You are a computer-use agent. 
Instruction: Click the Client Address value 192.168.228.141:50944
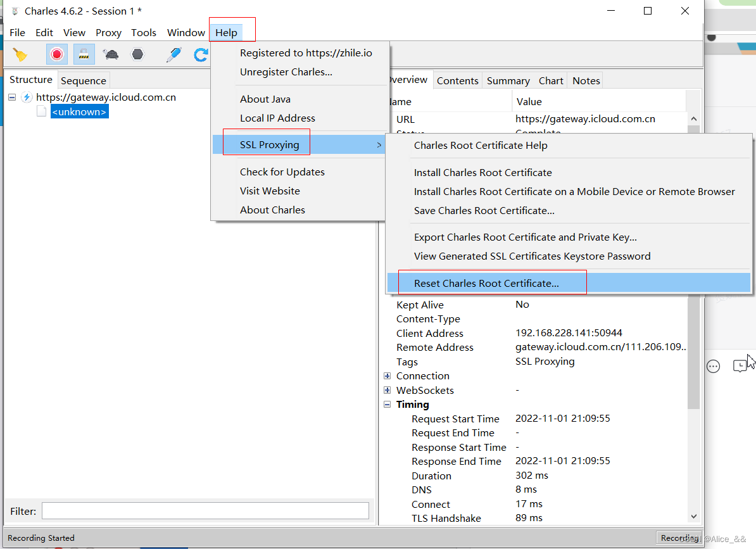click(569, 333)
